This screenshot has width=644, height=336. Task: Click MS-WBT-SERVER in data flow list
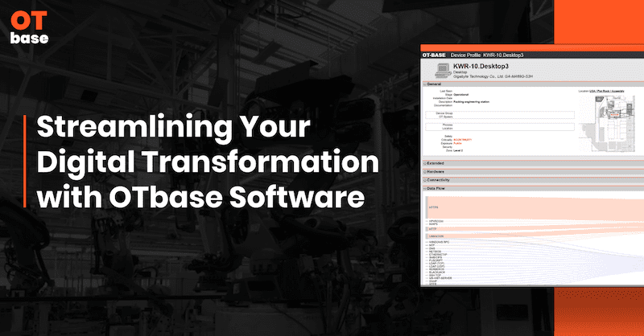tap(440, 278)
